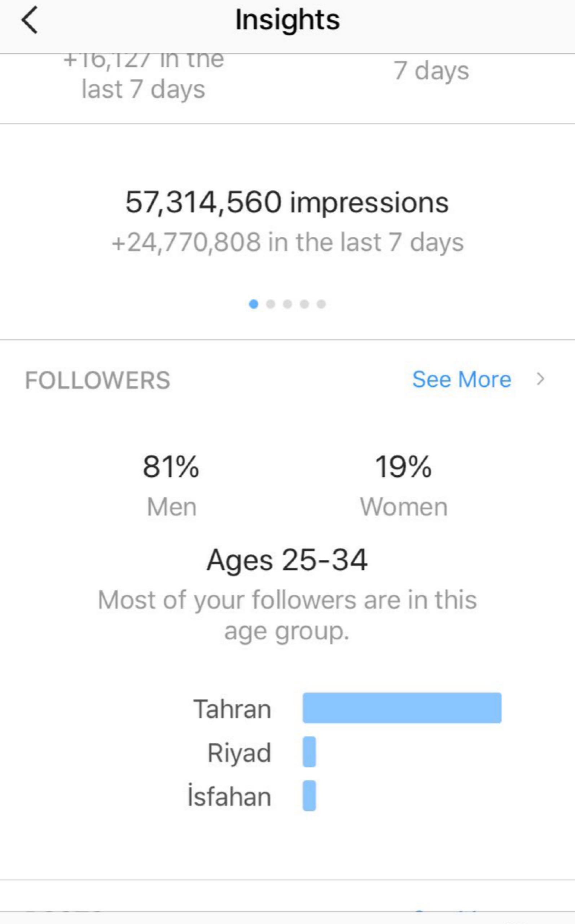Click the Tahran follower bar

click(402, 708)
